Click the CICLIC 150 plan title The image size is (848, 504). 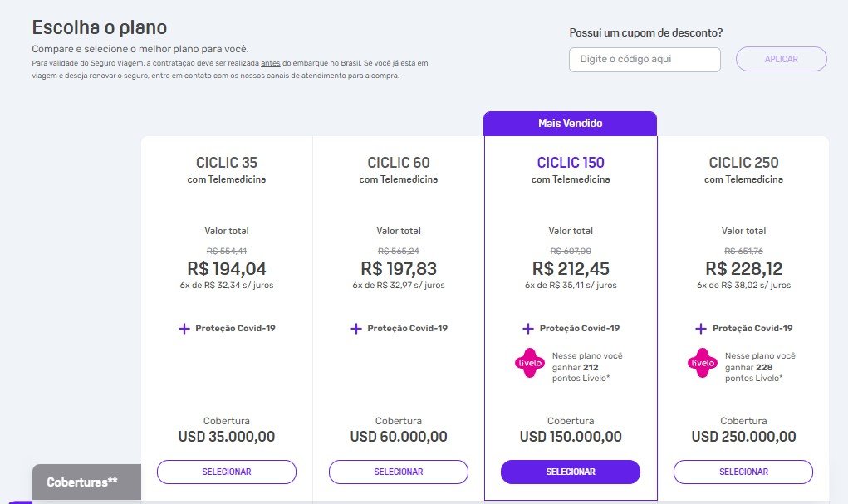(x=571, y=163)
